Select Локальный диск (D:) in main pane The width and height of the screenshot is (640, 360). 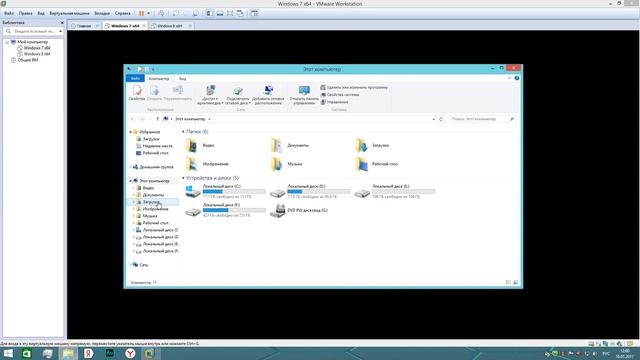coord(310,191)
